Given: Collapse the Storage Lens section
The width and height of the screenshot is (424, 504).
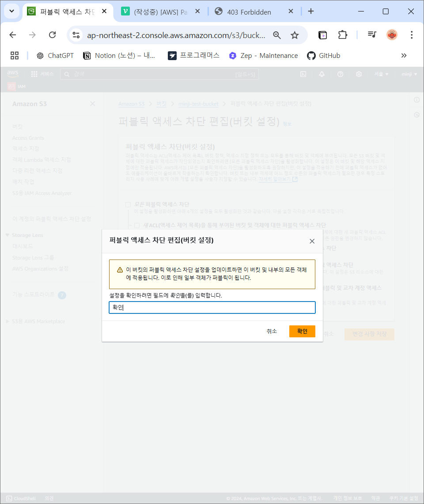Looking at the screenshot, I should [x=8, y=235].
